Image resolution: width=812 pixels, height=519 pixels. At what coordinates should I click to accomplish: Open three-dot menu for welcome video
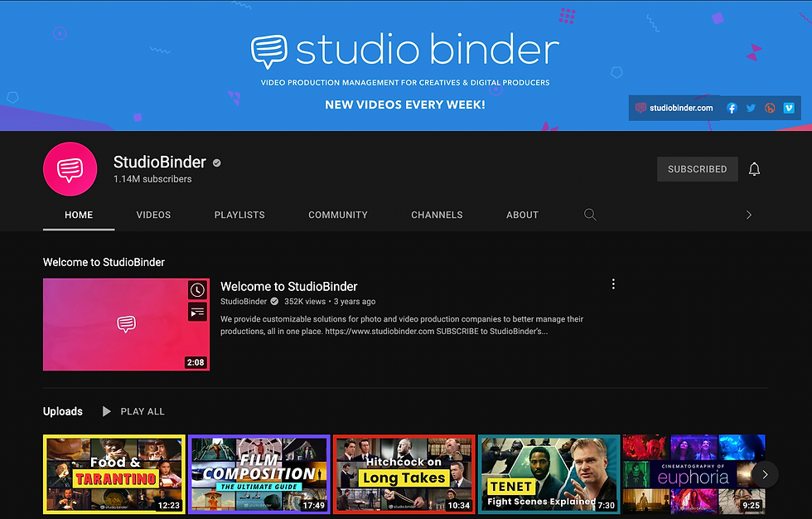coord(613,284)
